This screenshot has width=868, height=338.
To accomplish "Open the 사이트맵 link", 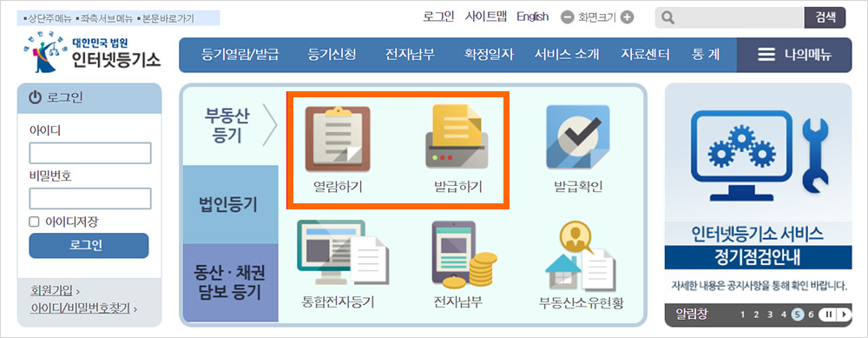I will pyautogui.click(x=486, y=17).
